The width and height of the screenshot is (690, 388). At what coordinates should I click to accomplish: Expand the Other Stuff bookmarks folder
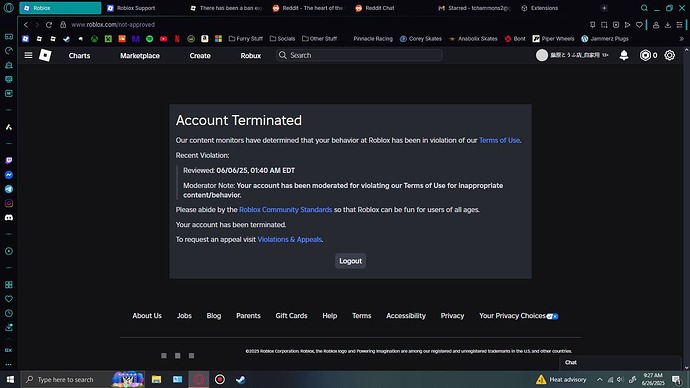click(x=319, y=39)
